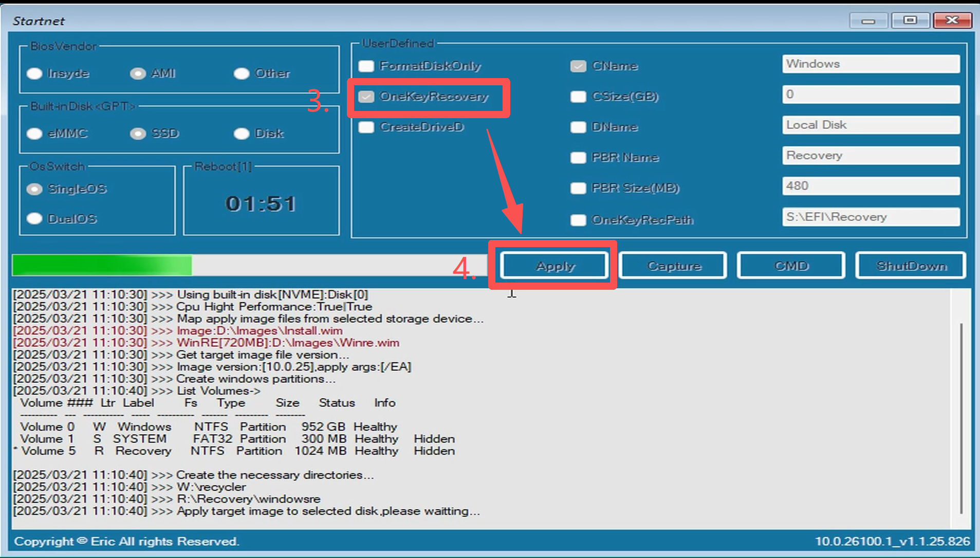Screen dimensions: 980x558
Task: Select the SingleOS option
Action: point(34,189)
